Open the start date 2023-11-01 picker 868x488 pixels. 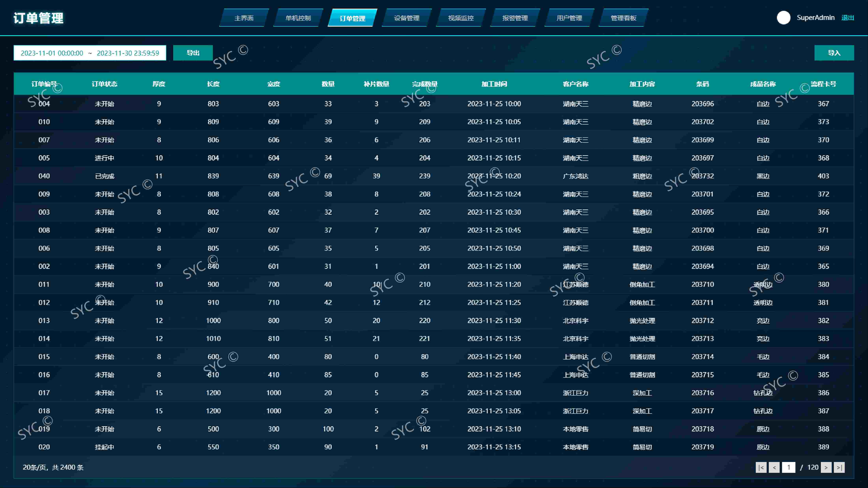coord(52,53)
